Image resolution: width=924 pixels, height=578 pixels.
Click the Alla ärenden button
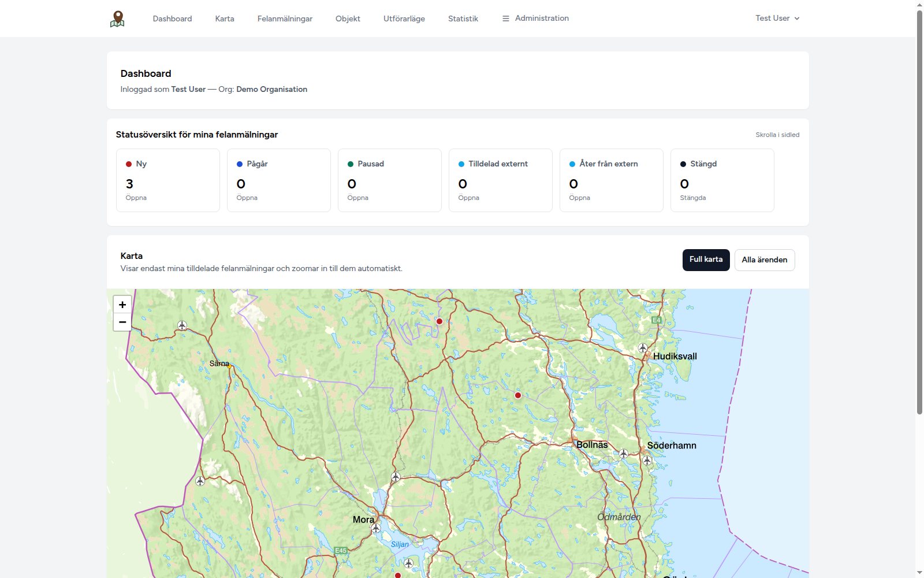[x=765, y=260]
